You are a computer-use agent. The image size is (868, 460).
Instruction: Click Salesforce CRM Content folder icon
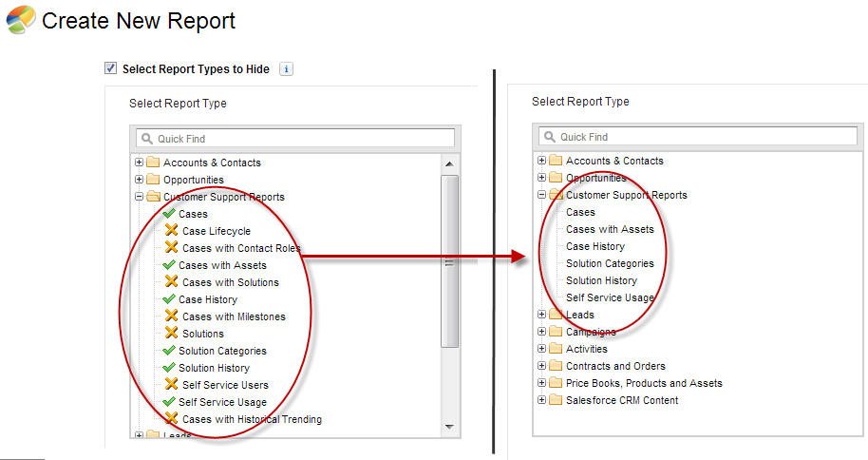(556, 399)
